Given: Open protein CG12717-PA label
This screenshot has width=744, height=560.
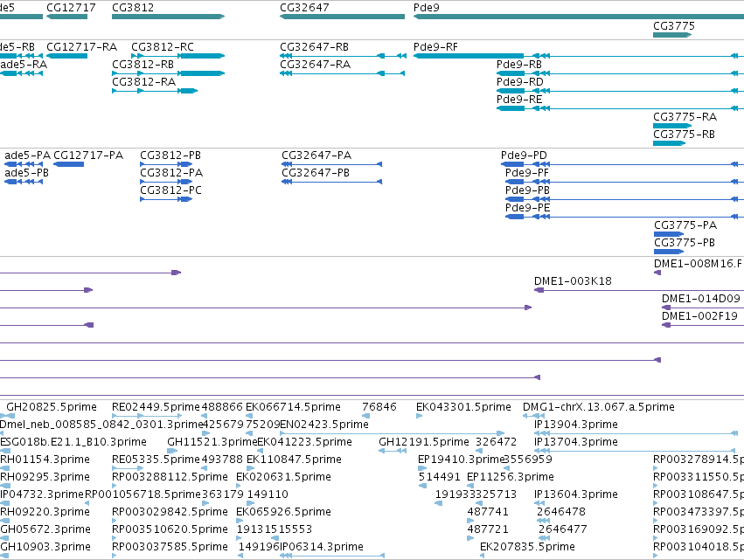Looking at the screenshot, I should (x=88, y=156).
